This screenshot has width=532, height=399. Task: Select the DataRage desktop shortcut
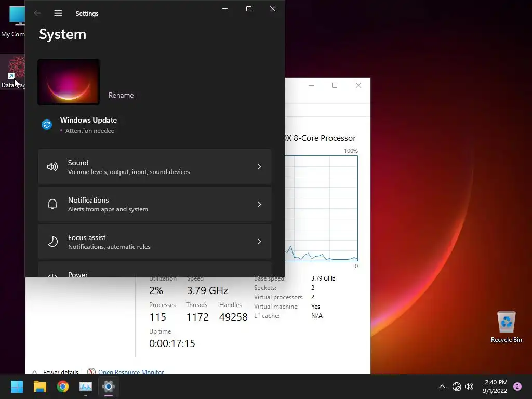coord(12,72)
